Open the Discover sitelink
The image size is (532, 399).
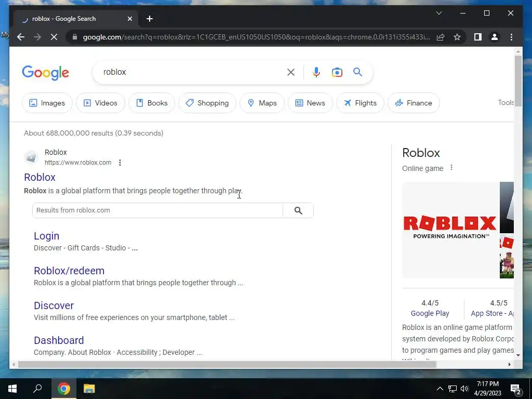54,305
